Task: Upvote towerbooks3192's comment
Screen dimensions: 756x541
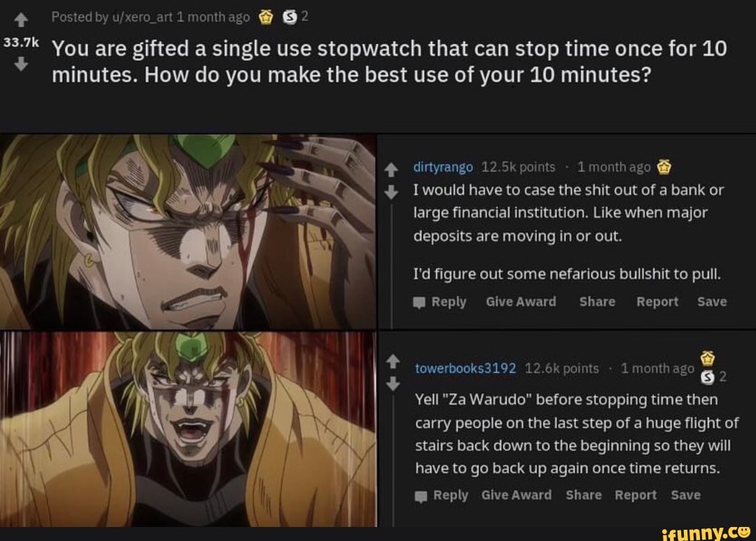Action: pos(393,360)
